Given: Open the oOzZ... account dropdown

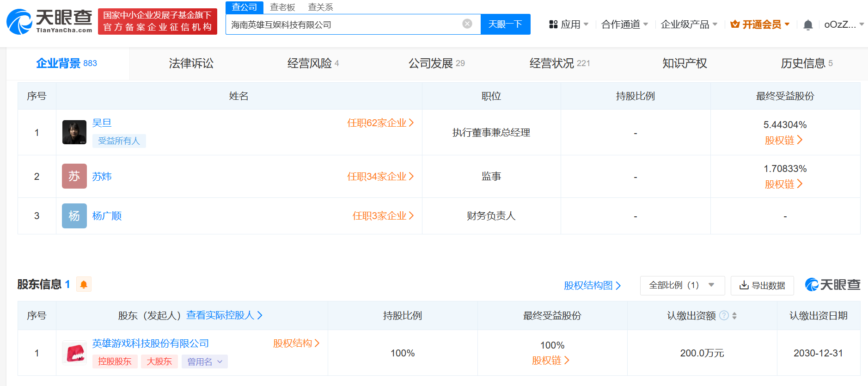Looking at the screenshot, I should coord(844,25).
